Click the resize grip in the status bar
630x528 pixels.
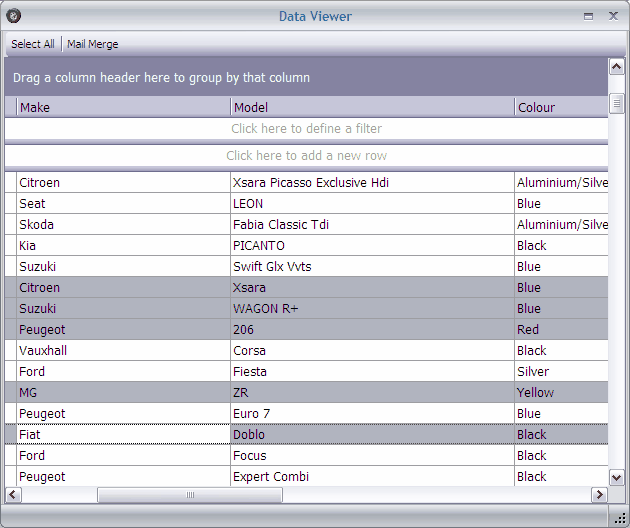[620, 518]
